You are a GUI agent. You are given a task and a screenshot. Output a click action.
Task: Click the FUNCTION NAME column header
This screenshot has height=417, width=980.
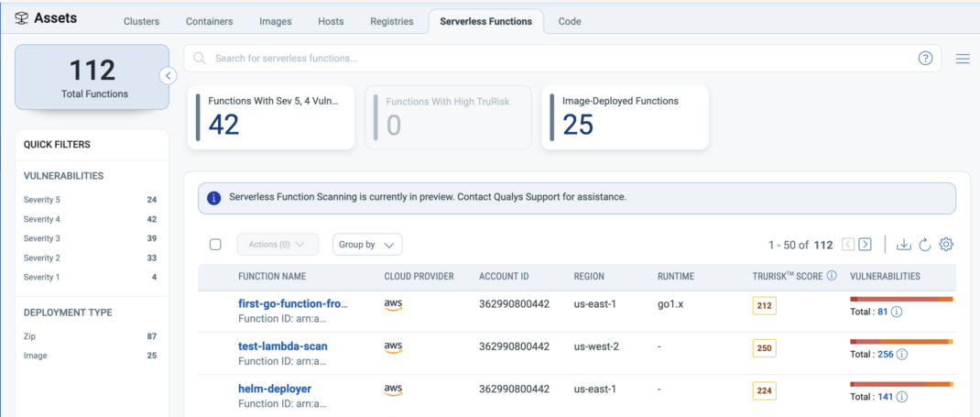coord(273,277)
